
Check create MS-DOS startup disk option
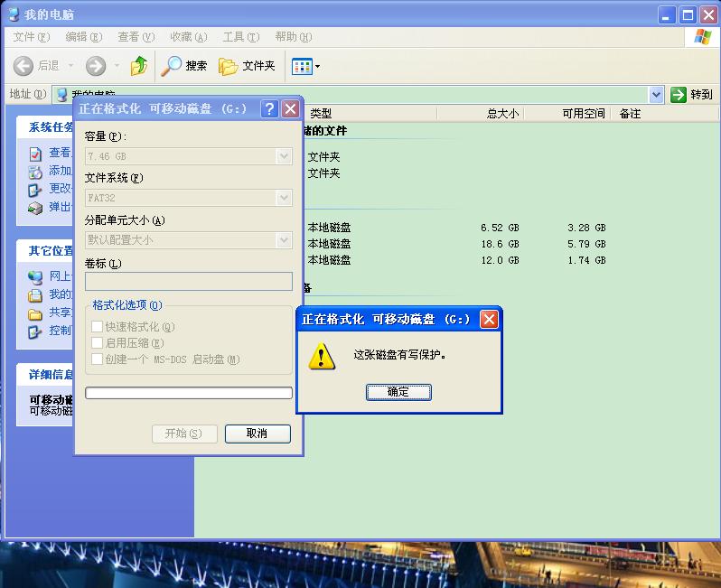coord(98,359)
